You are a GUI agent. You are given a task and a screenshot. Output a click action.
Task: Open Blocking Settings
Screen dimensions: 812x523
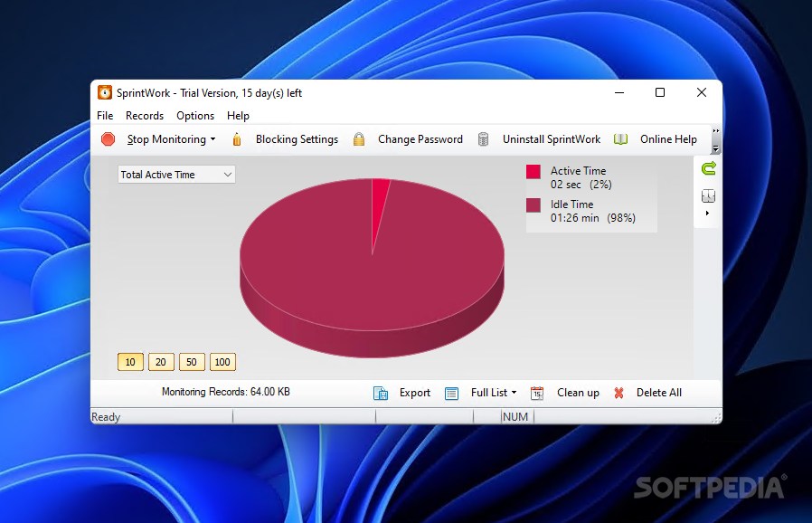297,139
